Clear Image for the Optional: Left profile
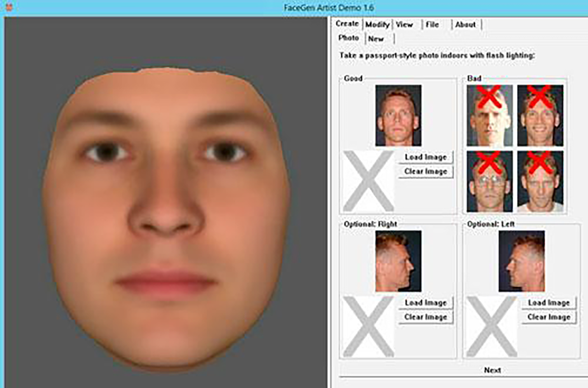588x388 pixels. tap(549, 317)
